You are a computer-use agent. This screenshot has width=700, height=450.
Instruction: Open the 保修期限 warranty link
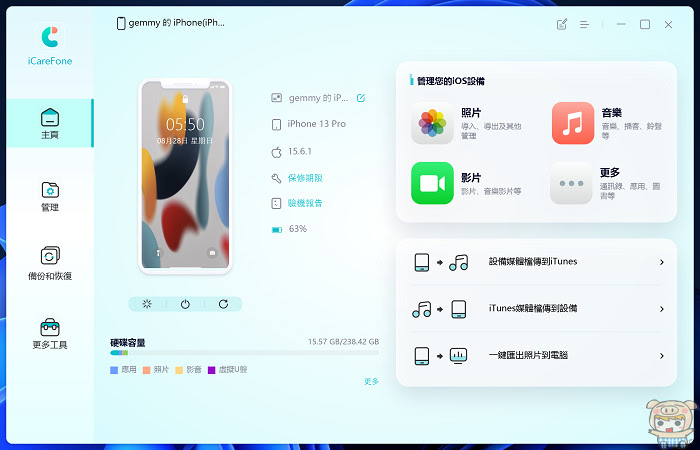(x=305, y=178)
